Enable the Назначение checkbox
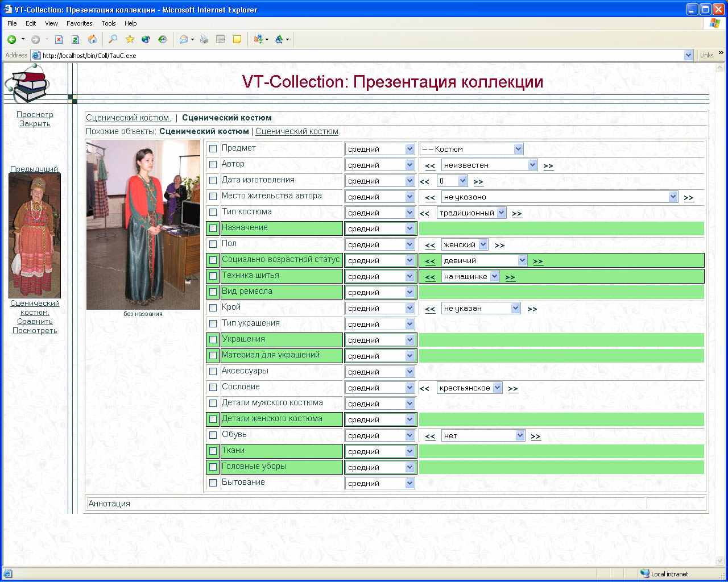 point(213,228)
